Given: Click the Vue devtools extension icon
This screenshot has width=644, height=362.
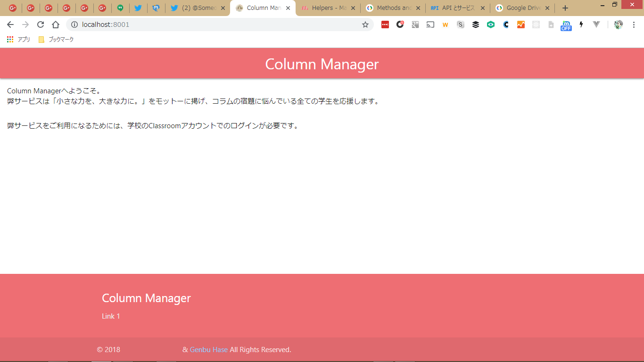Looking at the screenshot, I should [x=596, y=25].
